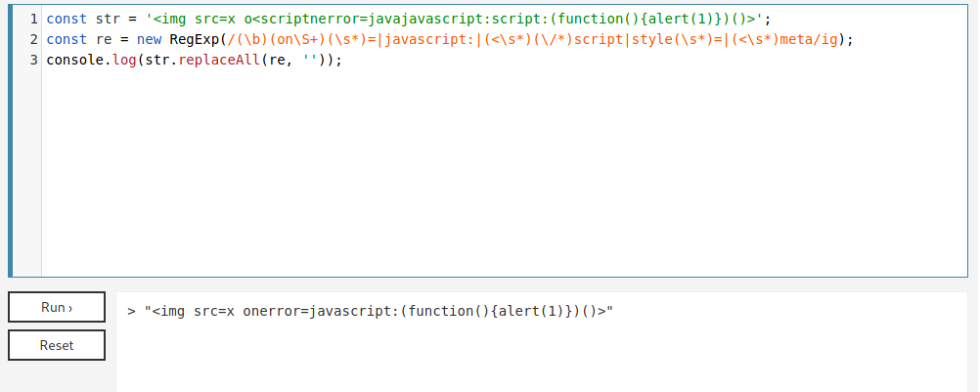Click line number 3 in the gutter
This screenshot has width=980, height=392.
pyautogui.click(x=34, y=60)
